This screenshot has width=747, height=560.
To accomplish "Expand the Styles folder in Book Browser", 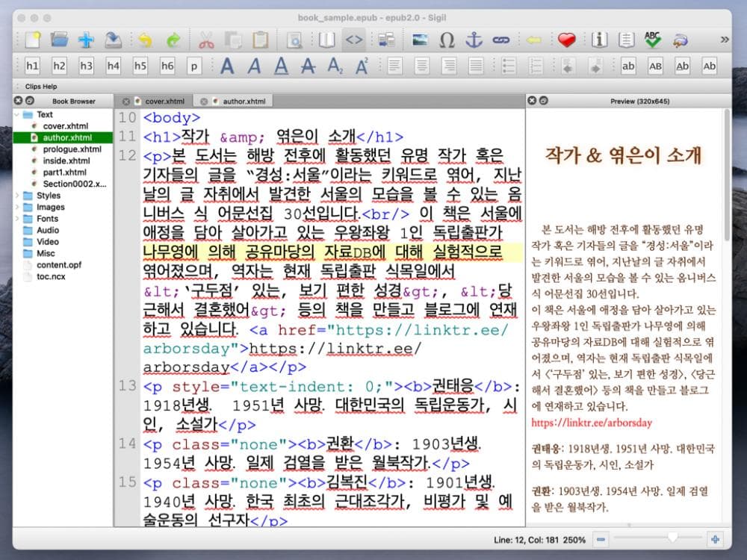I will [x=17, y=196].
